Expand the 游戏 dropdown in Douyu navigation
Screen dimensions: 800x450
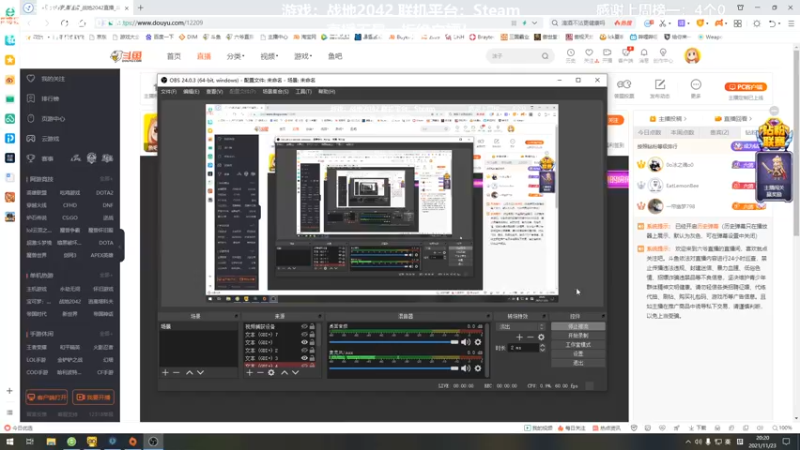(x=303, y=56)
